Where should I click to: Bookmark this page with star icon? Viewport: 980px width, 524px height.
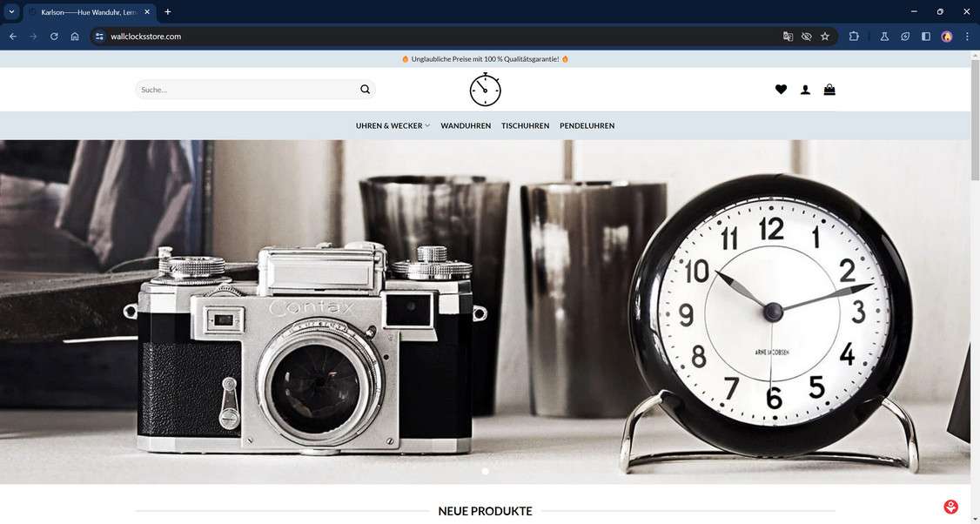pyautogui.click(x=825, y=37)
